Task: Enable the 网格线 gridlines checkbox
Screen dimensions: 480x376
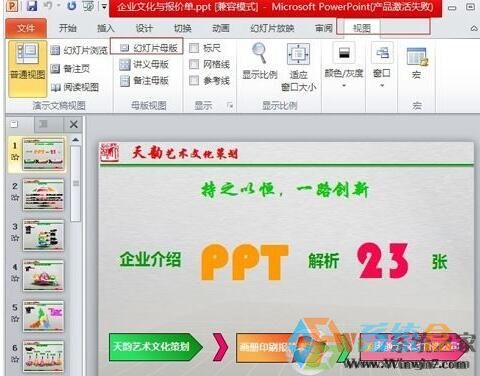Action: tap(194, 64)
